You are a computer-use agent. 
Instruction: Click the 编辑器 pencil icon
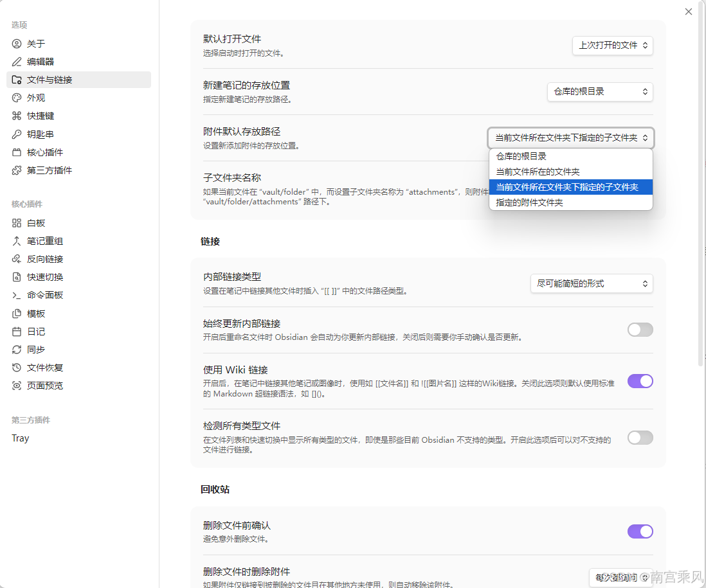click(17, 62)
